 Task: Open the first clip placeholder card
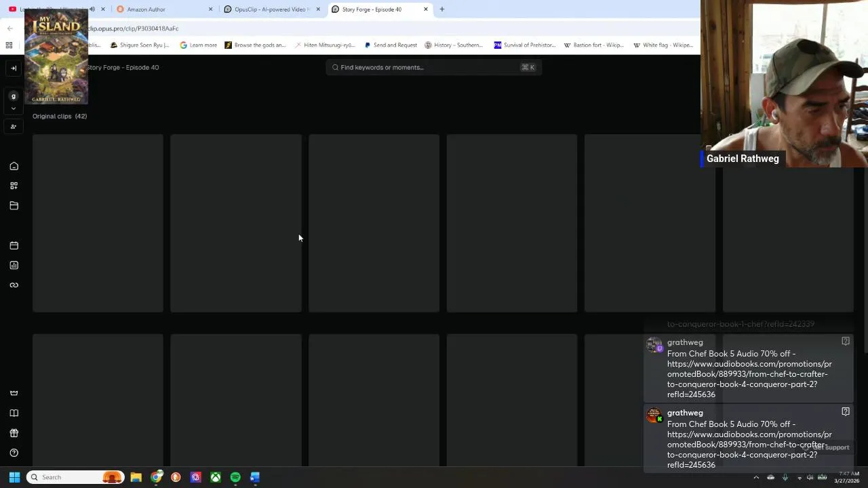point(98,223)
